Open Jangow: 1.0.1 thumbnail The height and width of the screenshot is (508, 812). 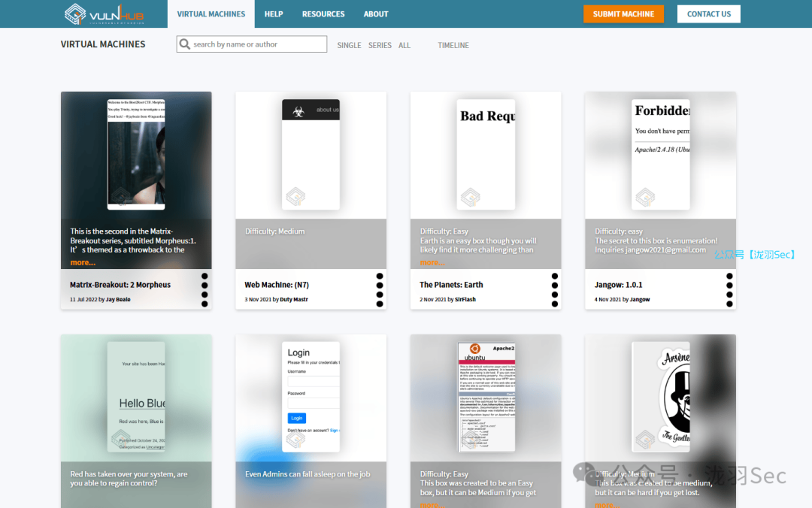pyautogui.click(x=661, y=154)
